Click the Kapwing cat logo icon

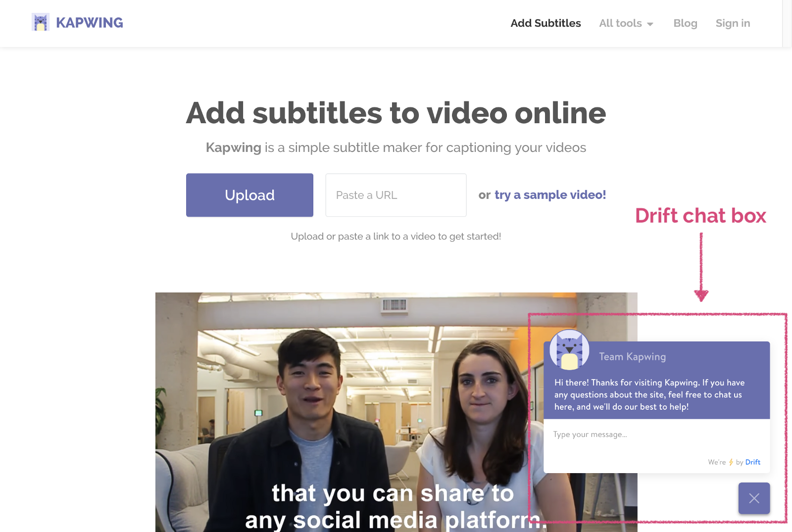pos(40,22)
